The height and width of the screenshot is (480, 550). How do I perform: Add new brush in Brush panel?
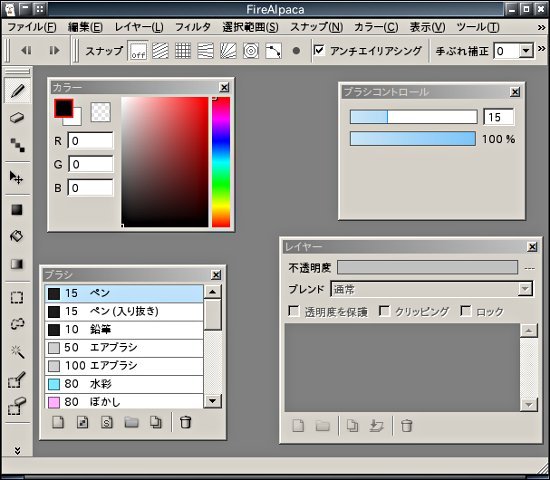58,422
